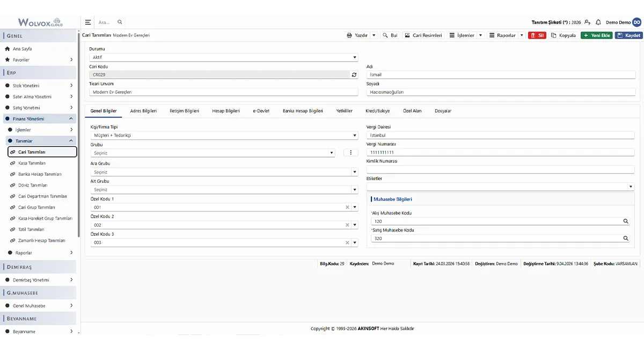Screen dimensions: 644x350
Task: Click the Yazdır print button
Action: 357,35
